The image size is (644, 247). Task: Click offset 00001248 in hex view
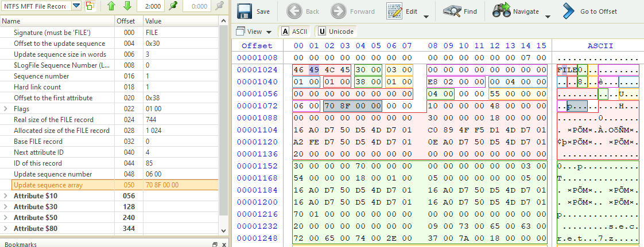coord(257,238)
